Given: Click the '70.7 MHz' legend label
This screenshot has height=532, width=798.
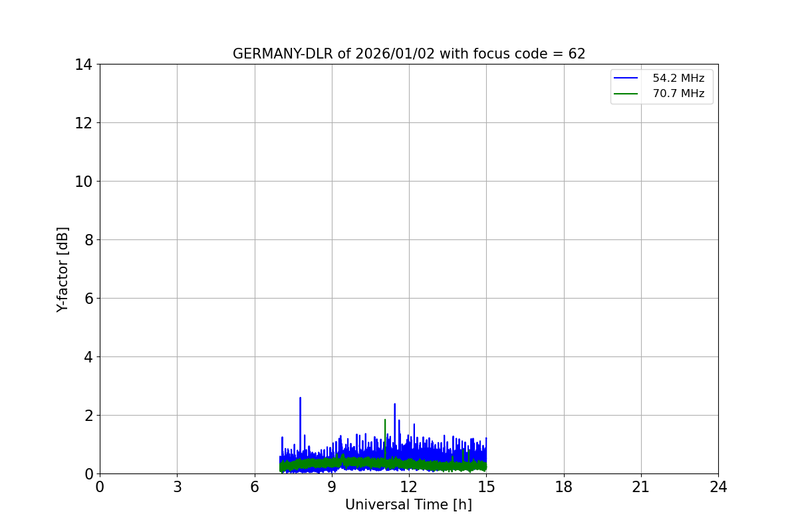Looking at the screenshot, I should pos(678,94).
